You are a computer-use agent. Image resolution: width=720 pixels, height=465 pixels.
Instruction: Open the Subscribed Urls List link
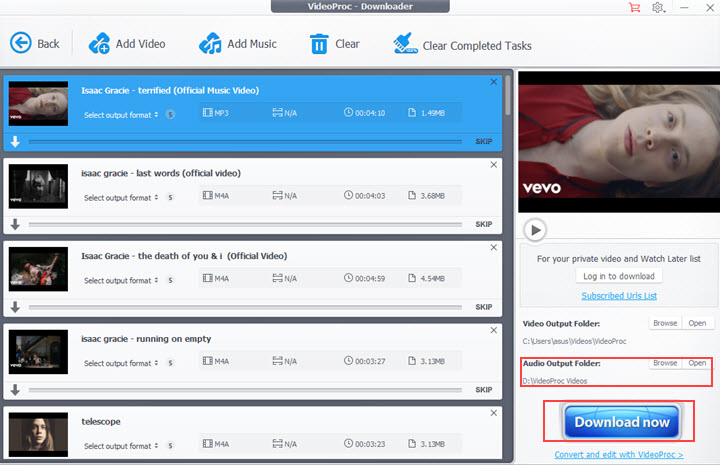619,296
